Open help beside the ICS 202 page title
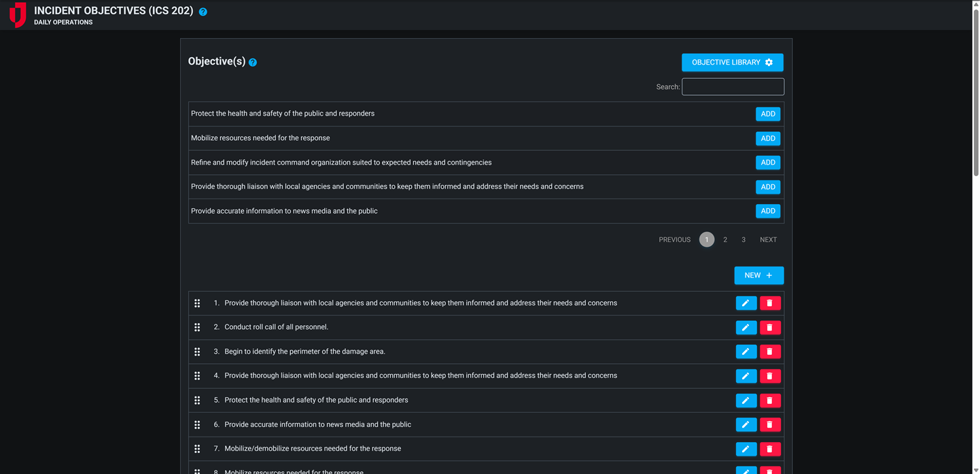This screenshot has height=474, width=980. (203, 11)
